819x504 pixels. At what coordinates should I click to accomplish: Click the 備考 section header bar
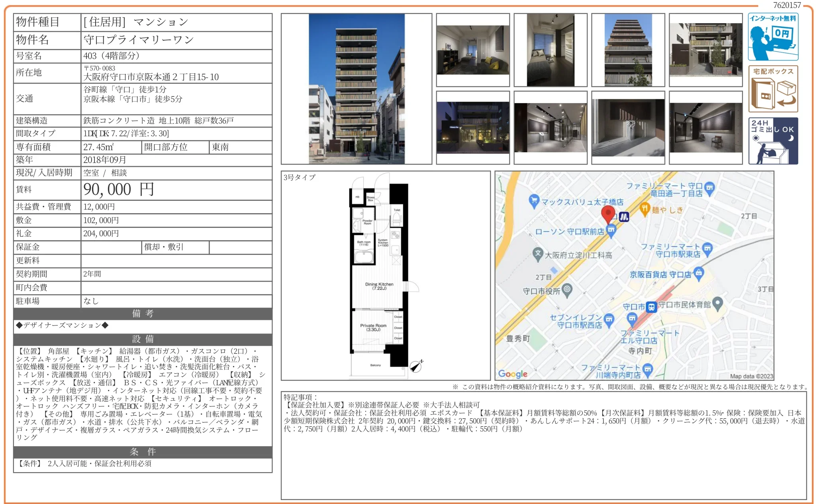pos(143,314)
